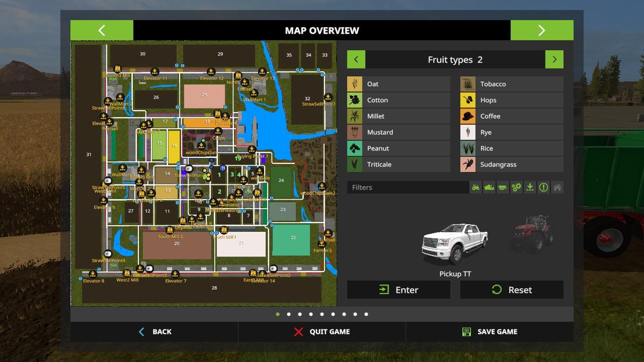The height and width of the screenshot is (362, 644).
Task: Click the gears tools filter icon
Action: pyautogui.click(x=516, y=188)
